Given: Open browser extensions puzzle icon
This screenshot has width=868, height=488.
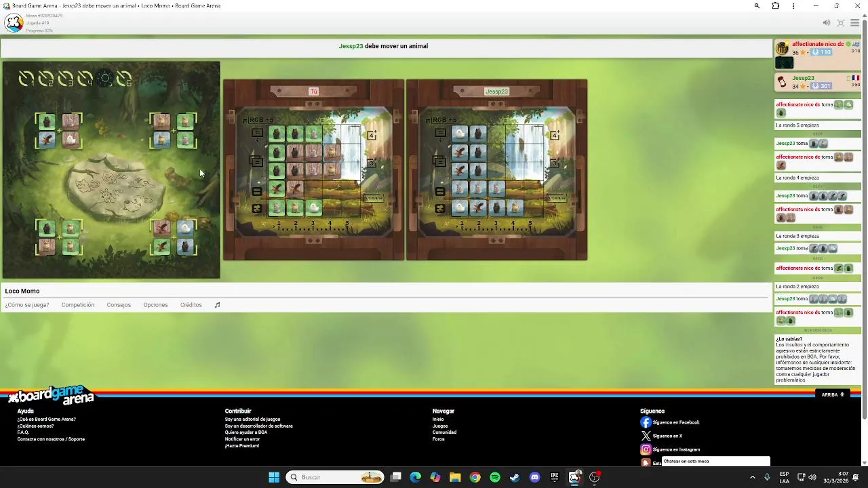Looking at the screenshot, I should tap(776, 6).
